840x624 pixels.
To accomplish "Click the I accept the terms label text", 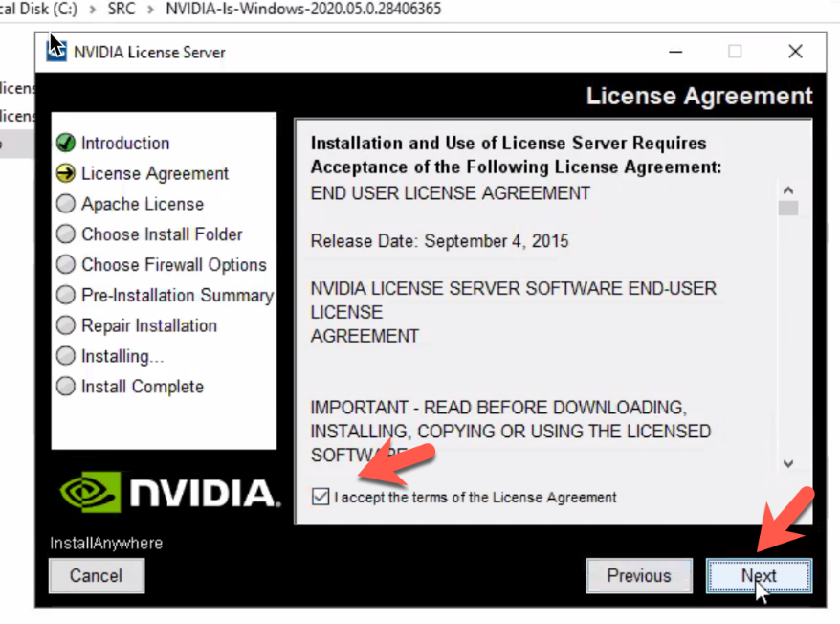I will coord(475,498).
